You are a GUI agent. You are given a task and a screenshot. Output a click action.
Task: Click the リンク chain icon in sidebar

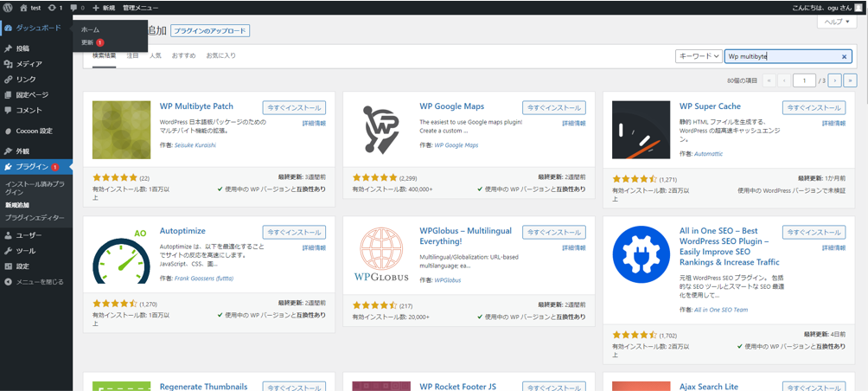[8, 80]
